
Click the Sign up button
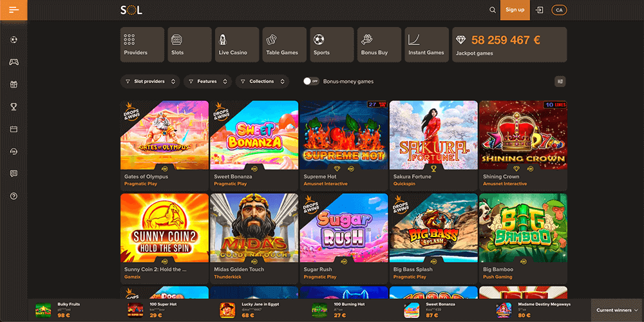click(515, 10)
